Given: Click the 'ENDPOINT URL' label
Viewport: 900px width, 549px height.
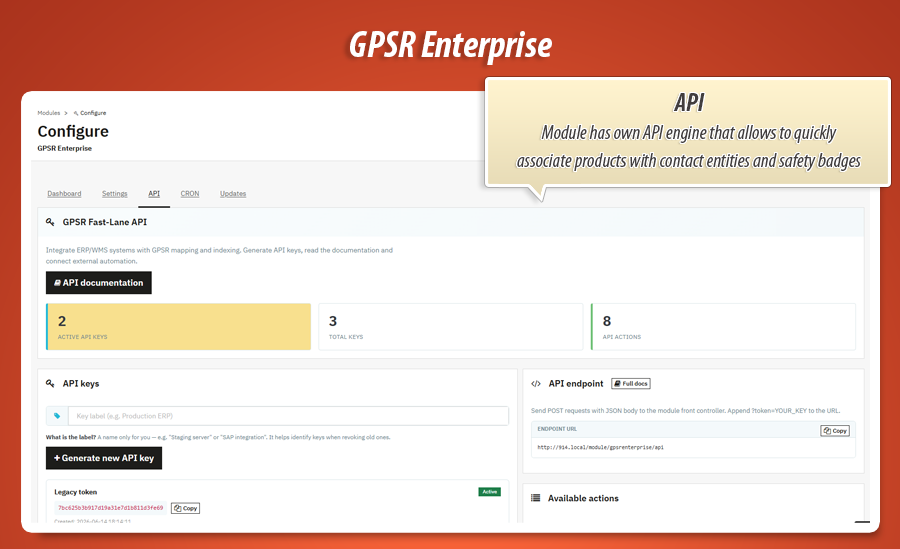Looking at the screenshot, I should (x=557, y=429).
